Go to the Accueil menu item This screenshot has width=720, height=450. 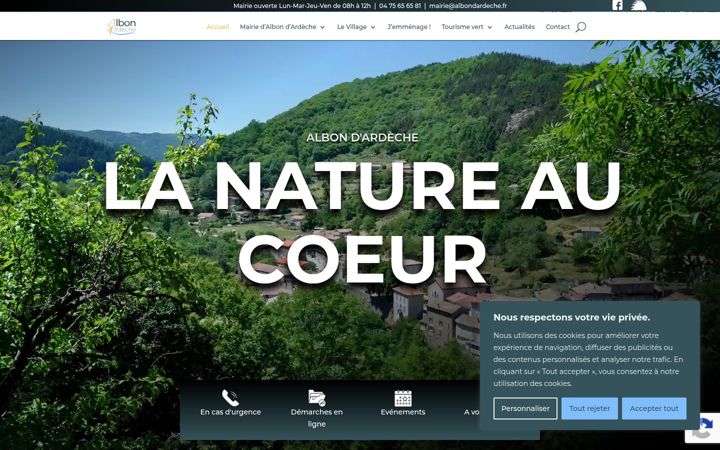tap(218, 27)
